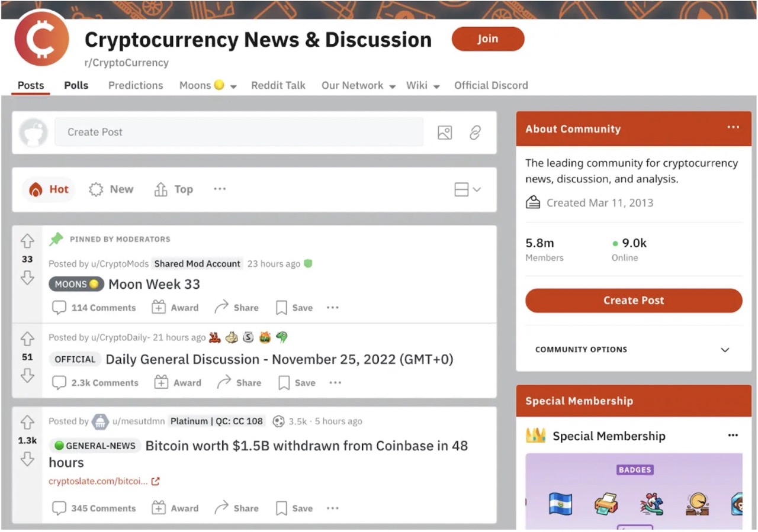
Task: Join the r/CryptoCurrency community
Action: [x=487, y=38]
